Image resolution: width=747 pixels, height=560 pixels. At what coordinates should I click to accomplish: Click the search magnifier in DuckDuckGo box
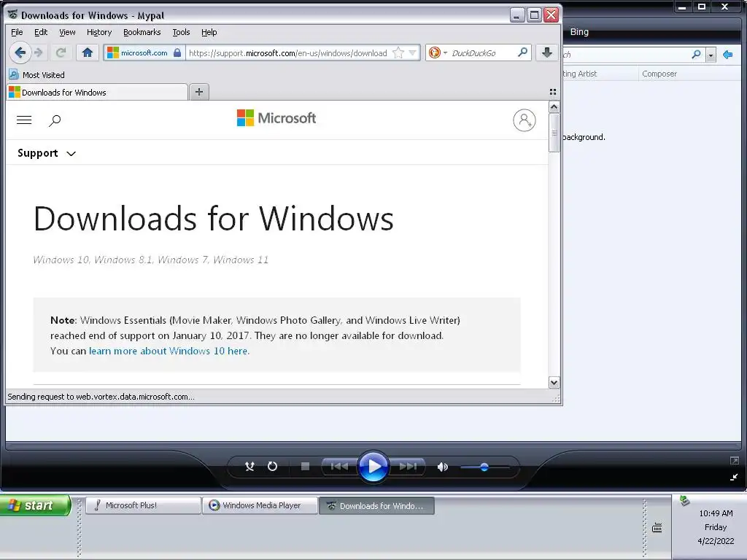(522, 52)
